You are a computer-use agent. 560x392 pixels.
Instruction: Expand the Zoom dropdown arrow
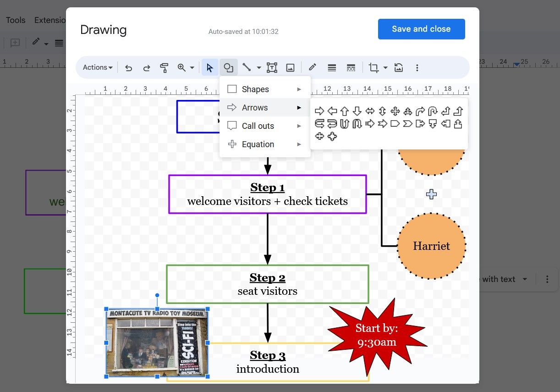(191, 67)
